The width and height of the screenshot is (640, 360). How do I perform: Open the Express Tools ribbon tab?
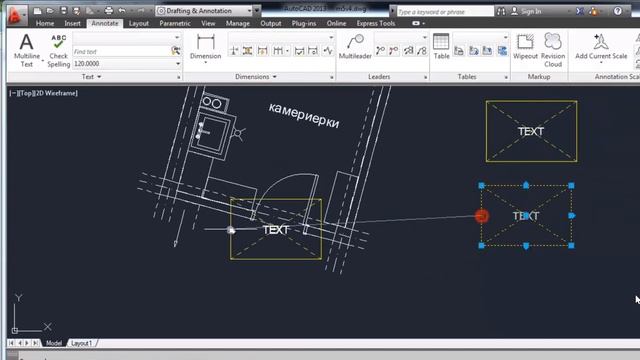tap(376, 24)
